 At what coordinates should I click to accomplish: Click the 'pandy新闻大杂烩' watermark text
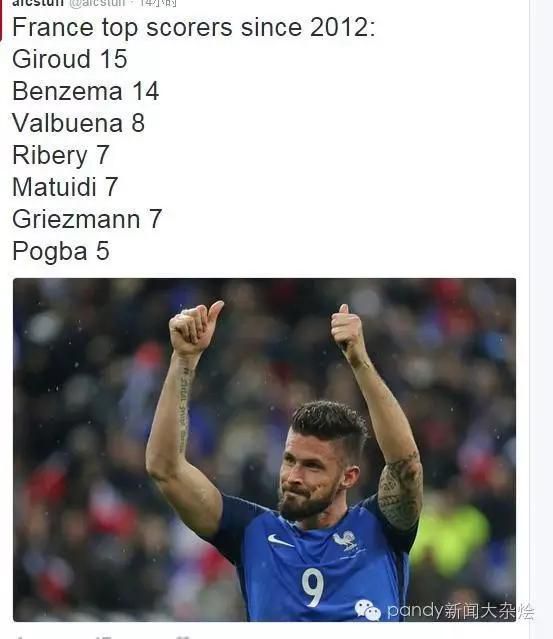click(460, 611)
